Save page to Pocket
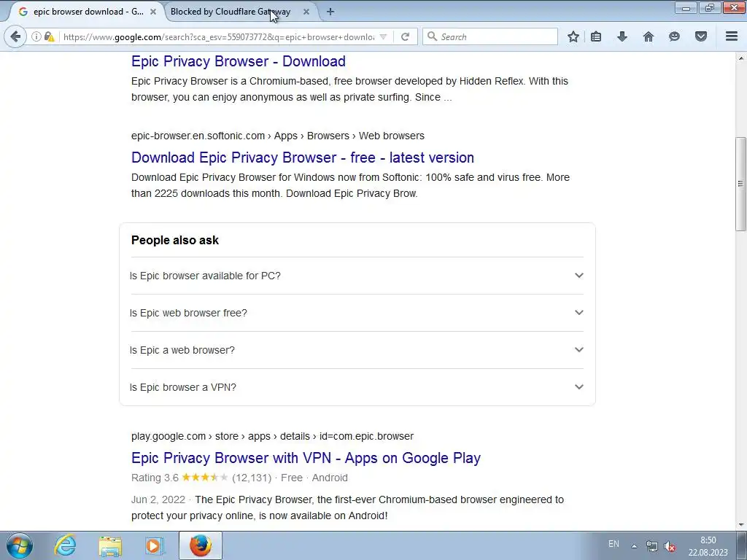 [701, 36]
